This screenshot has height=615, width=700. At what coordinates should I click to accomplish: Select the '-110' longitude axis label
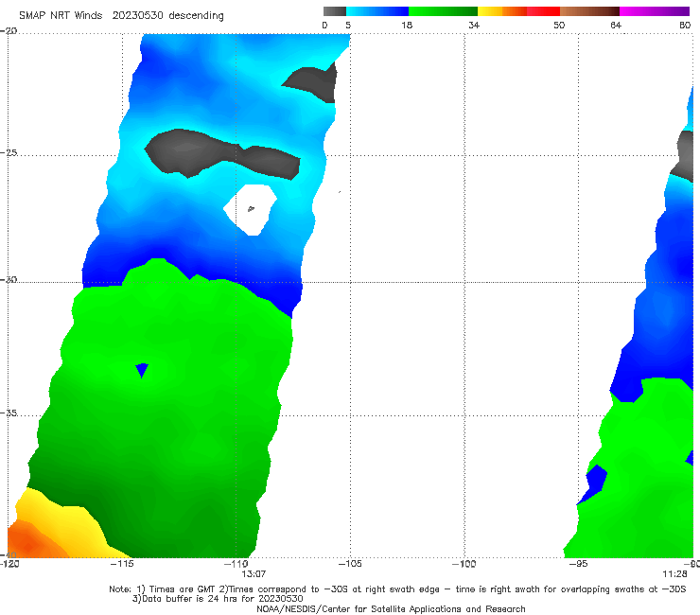pos(236,564)
